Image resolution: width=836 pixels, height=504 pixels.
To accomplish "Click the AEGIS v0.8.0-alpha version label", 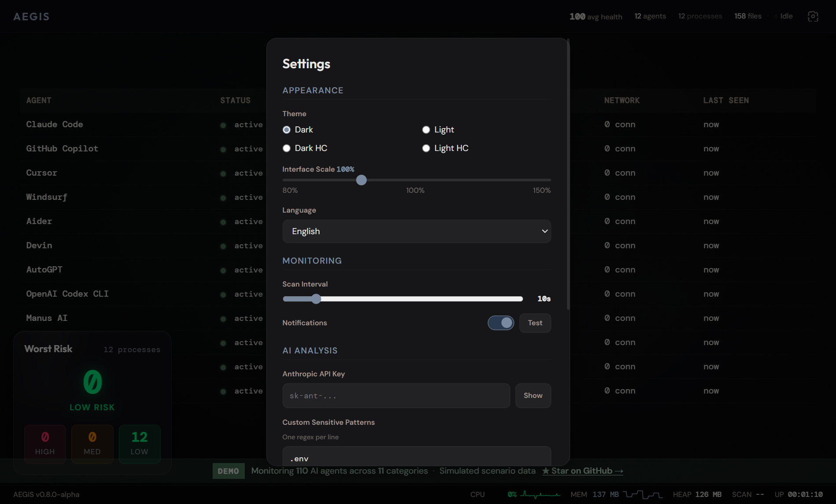I will (46, 495).
